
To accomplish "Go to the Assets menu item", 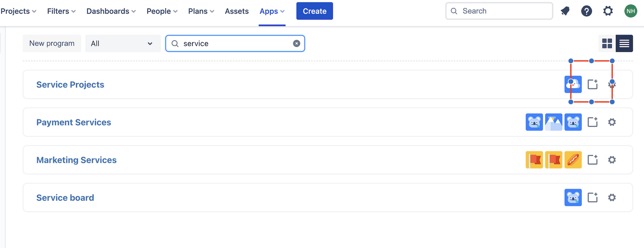I will [x=237, y=11].
